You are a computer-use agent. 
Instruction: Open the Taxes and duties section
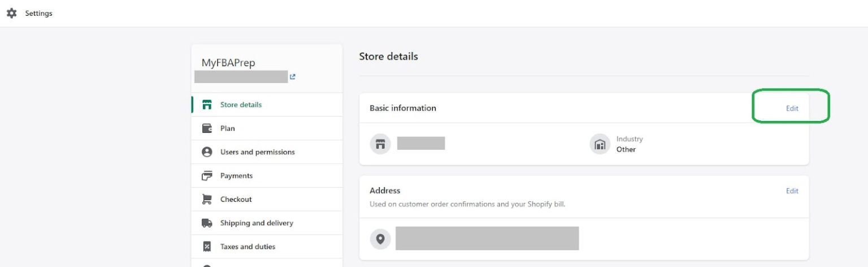coord(248,247)
